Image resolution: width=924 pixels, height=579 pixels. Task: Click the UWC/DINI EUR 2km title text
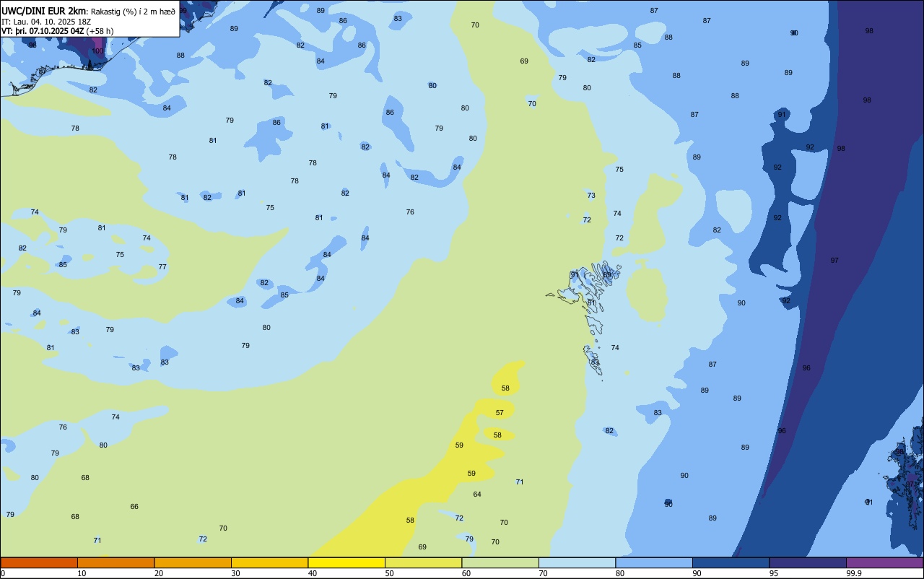pos(43,11)
